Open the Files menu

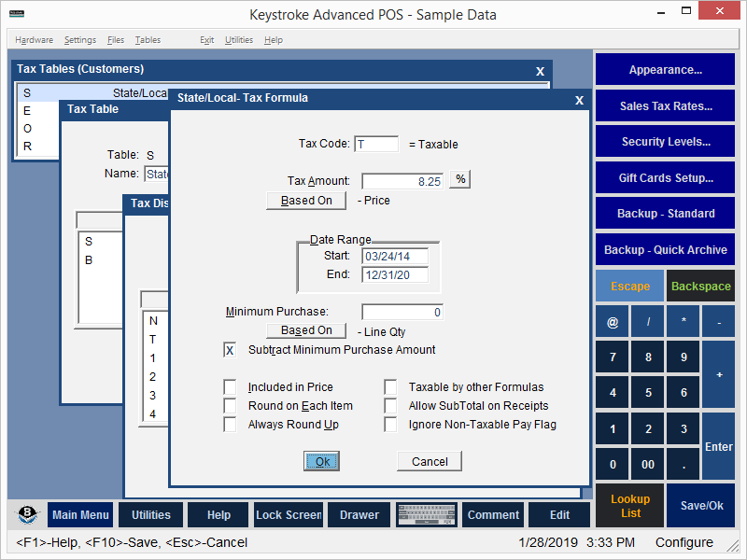(x=115, y=40)
